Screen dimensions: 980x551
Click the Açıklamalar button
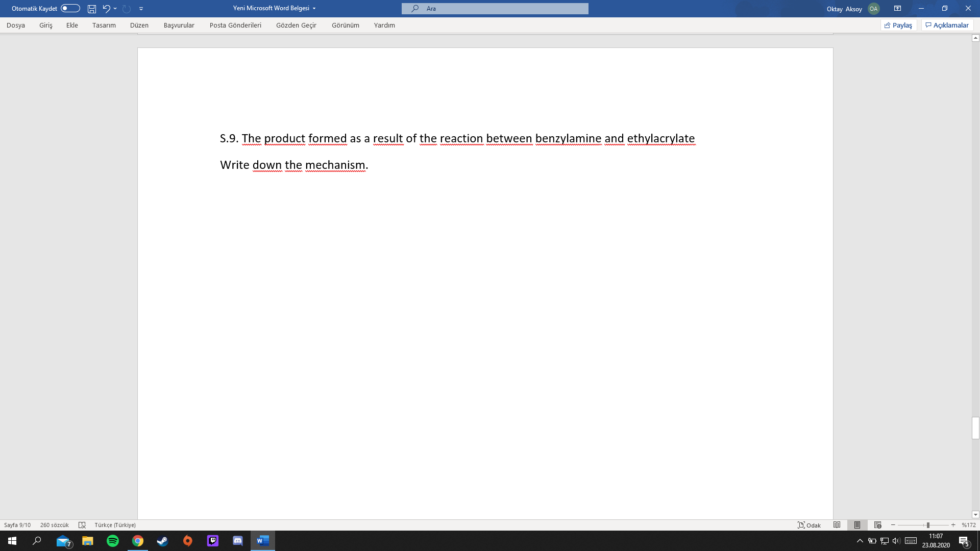[947, 25]
